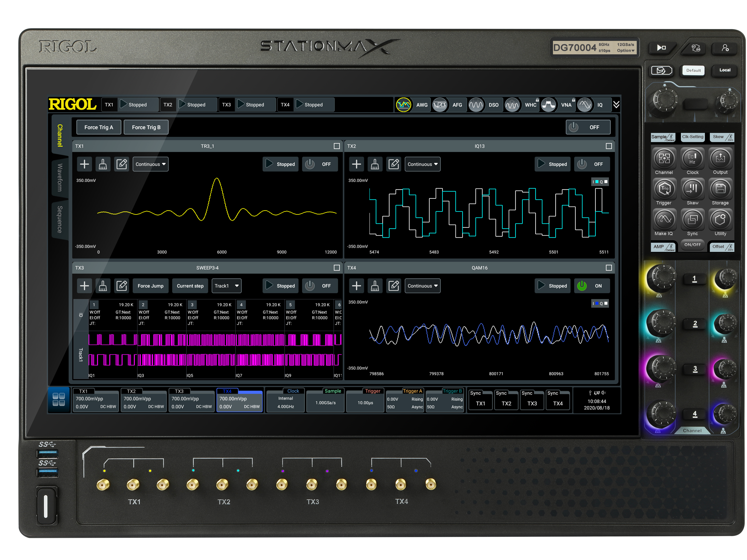This screenshot has height=560, width=747.
Task: Click the Force Trig A button
Action: 99,127
